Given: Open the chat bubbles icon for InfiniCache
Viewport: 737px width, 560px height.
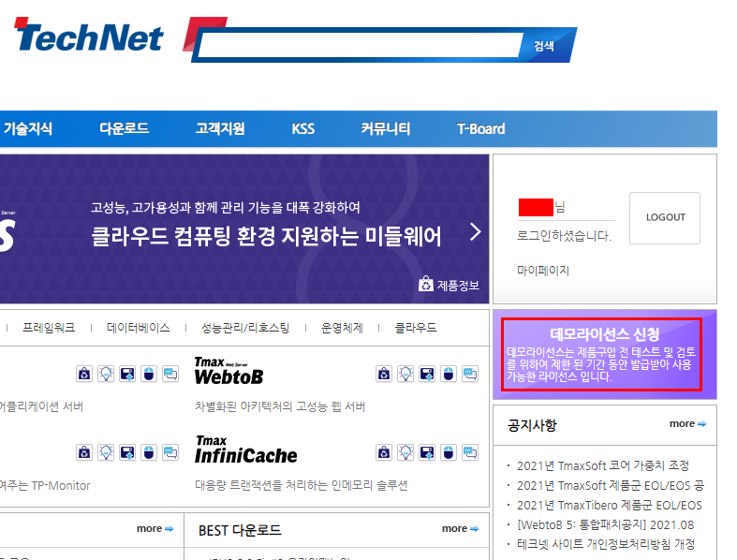Looking at the screenshot, I should [470, 452].
